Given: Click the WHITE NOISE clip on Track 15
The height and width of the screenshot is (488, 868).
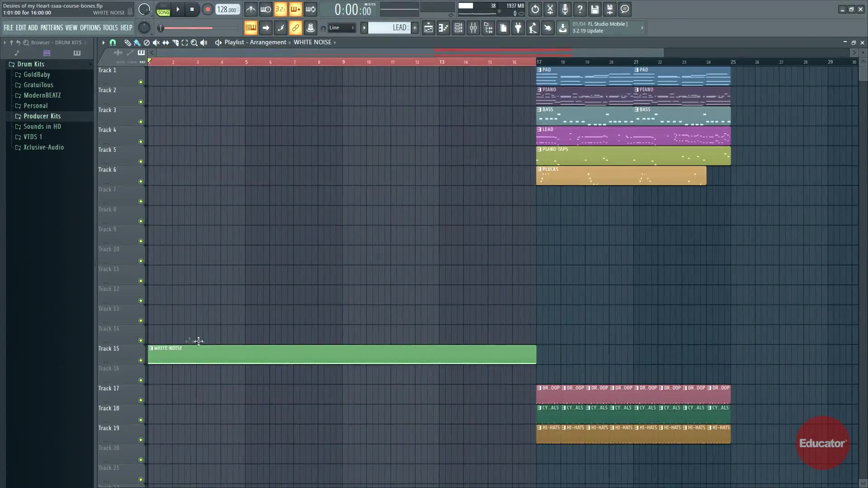Looking at the screenshot, I should [342, 355].
